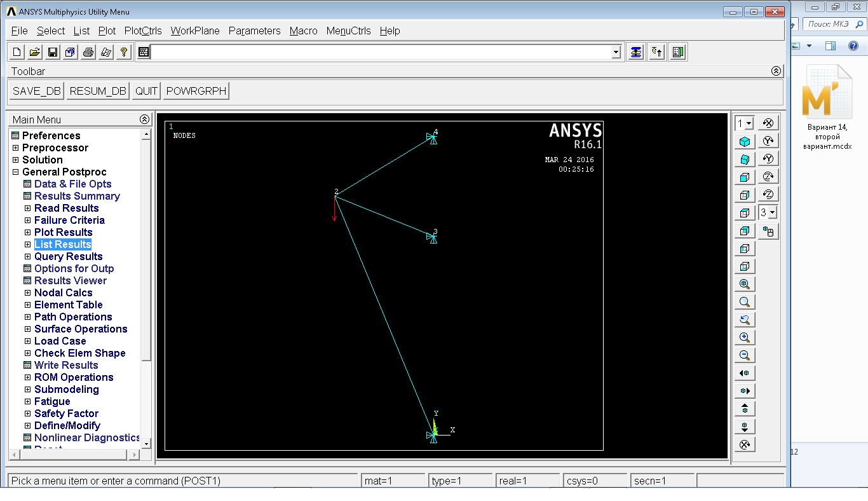Click the Save analysis icon on the toolbar
The width and height of the screenshot is (868, 501).
(53, 51)
